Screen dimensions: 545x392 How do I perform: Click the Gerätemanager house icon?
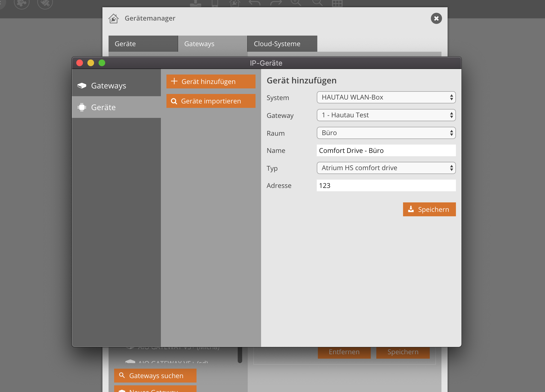click(114, 18)
